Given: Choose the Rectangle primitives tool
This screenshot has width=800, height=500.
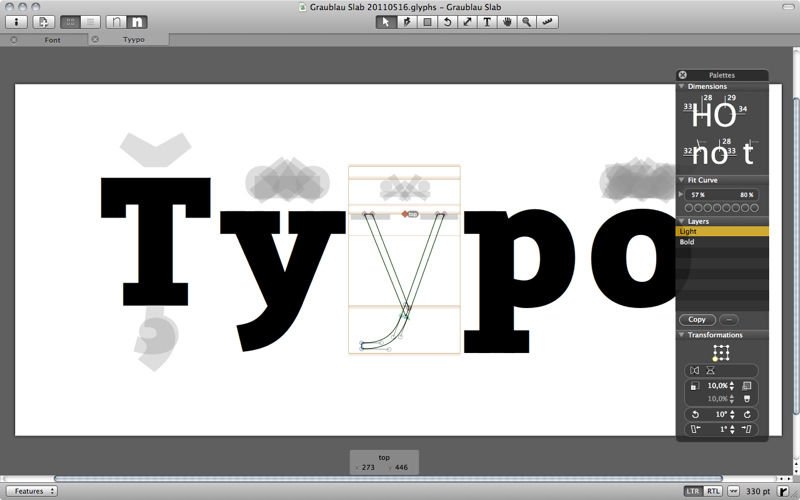Looking at the screenshot, I should (x=427, y=21).
